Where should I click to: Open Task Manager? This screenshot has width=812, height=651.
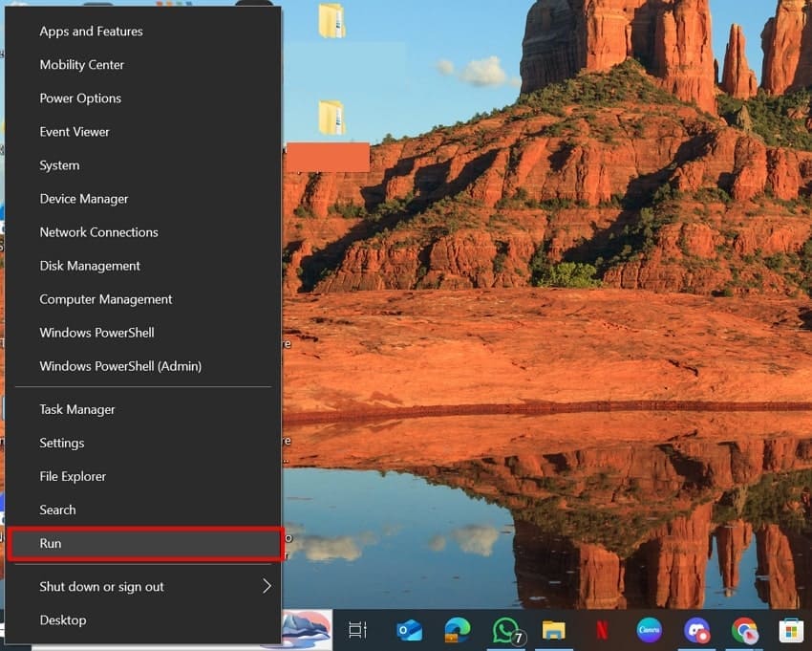(x=76, y=409)
